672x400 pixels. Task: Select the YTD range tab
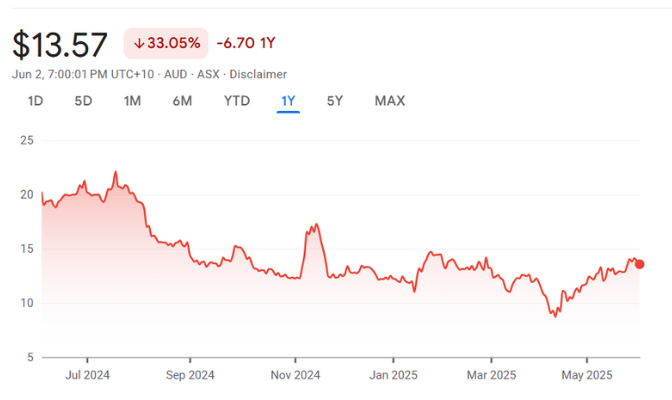pyautogui.click(x=236, y=100)
